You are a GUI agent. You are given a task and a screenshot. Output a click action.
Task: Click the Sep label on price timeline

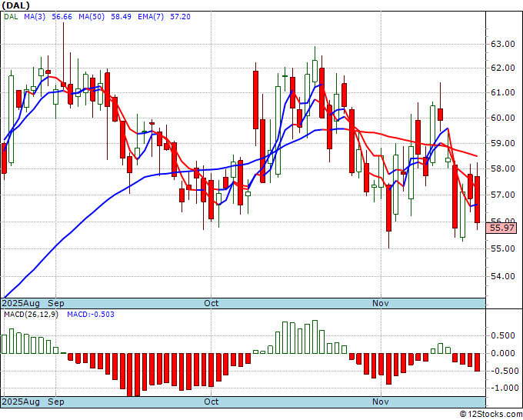click(56, 303)
